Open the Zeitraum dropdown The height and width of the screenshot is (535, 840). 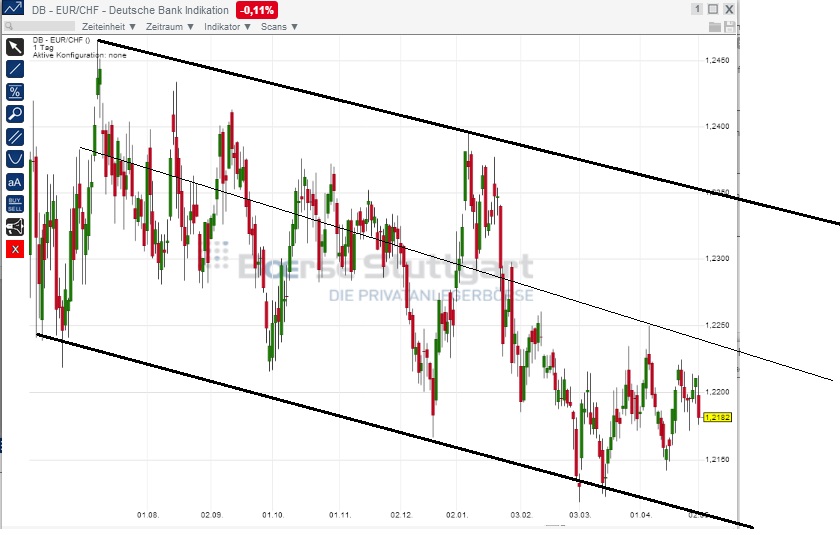169,27
